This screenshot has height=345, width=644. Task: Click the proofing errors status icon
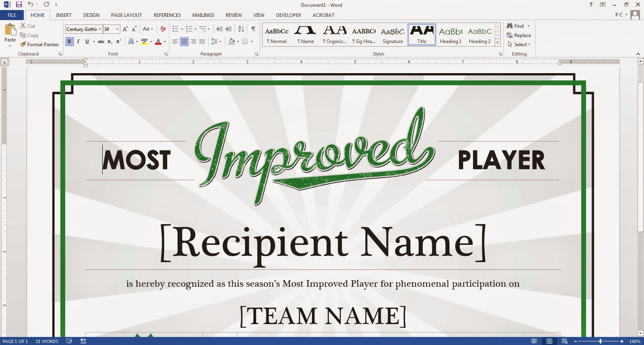click(x=69, y=341)
